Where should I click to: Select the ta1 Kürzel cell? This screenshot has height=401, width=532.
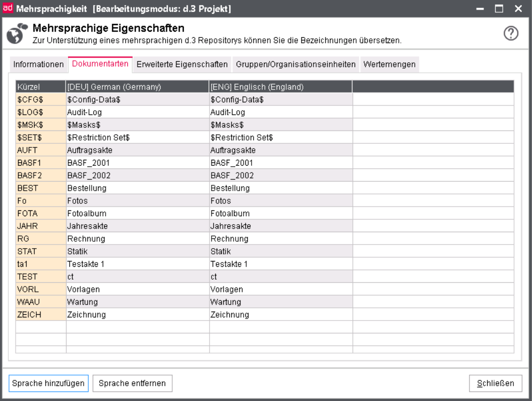[41, 264]
